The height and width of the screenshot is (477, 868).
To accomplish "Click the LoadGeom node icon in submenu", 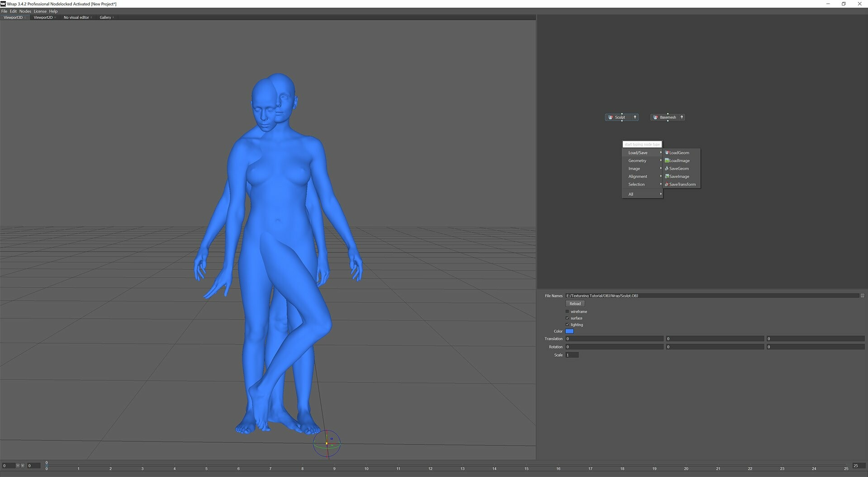I will tap(667, 153).
